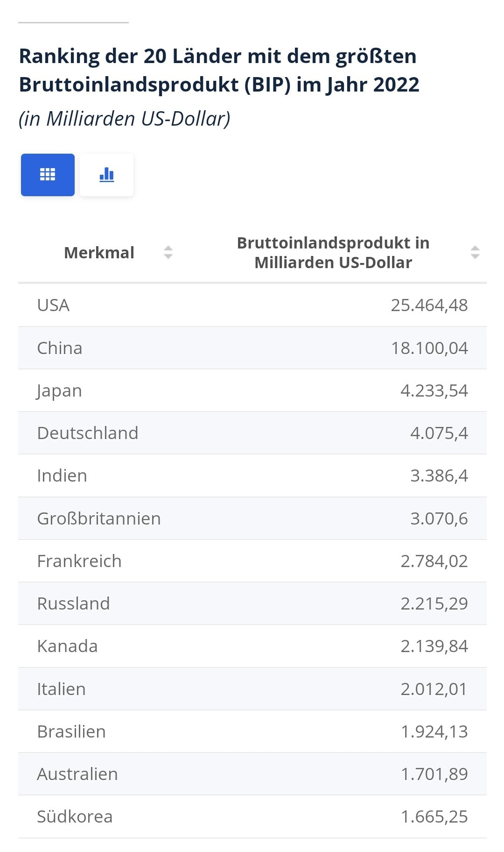The width and height of the screenshot is (504, 852).
Task: Sort by Bruttoinlandsprodukt column arrows
Action: tap(475, 253)
